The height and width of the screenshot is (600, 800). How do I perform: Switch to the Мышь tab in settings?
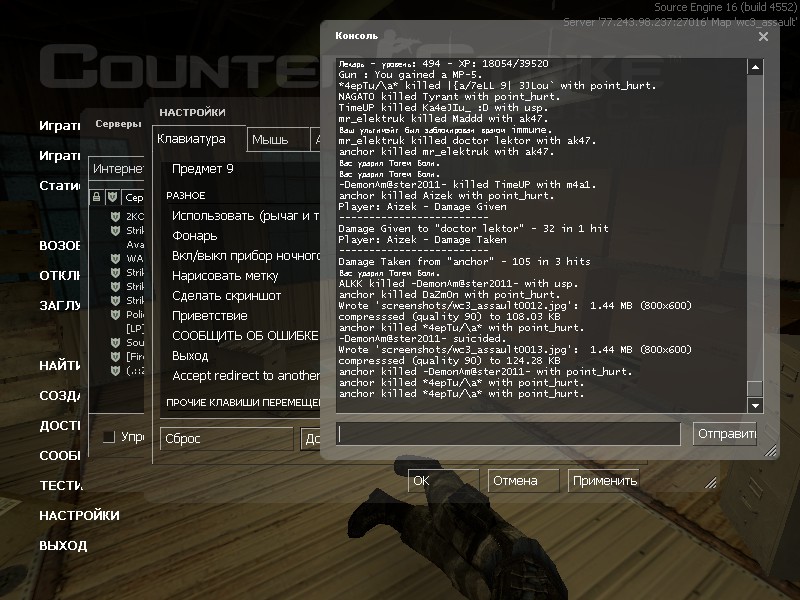(x=278, y=139)
